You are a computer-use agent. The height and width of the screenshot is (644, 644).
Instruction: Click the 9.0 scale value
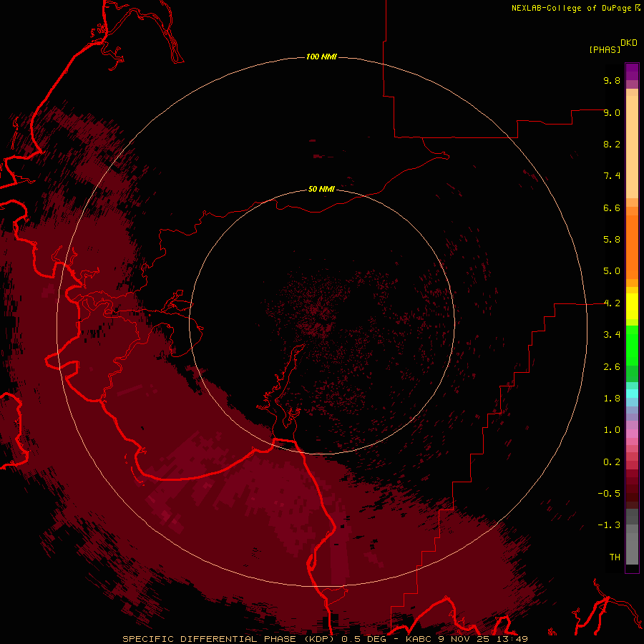[612, 112]
